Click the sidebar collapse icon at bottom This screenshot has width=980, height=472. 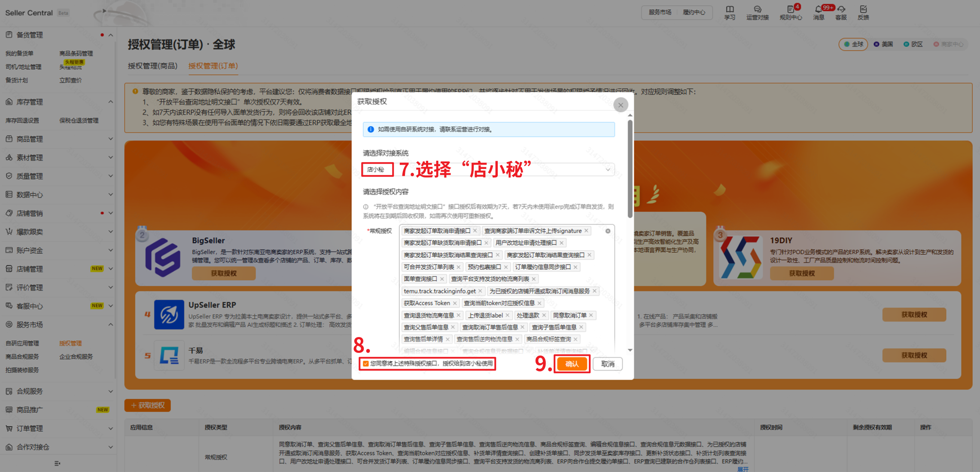(57, 463)
